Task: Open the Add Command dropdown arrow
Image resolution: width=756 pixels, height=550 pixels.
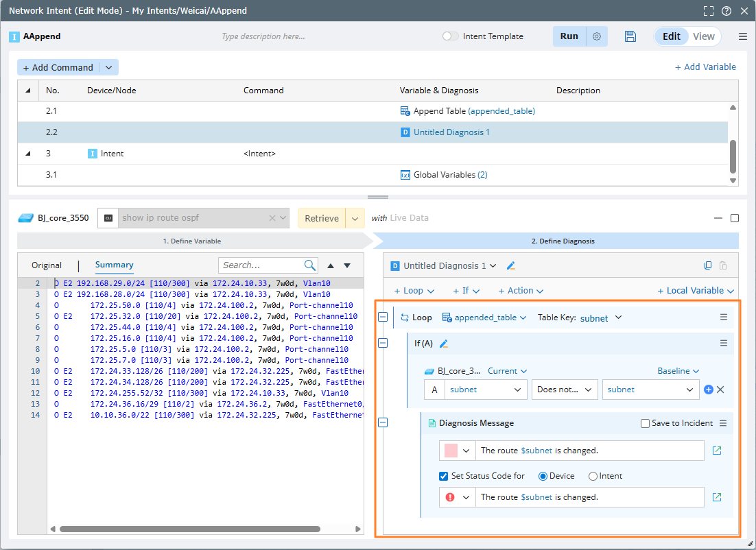Action: point(108,67)
